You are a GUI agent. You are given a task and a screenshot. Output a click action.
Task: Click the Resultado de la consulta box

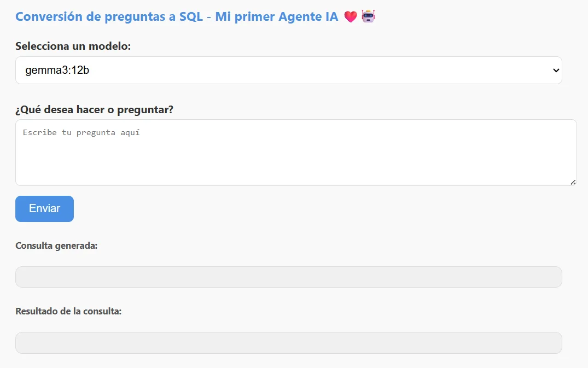pyautogui.click(x=288, y=343)
